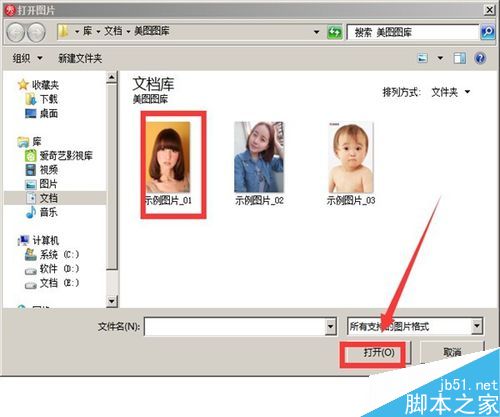Click the 视频 library icon
The width and height of the screenshot is (500, 417).
pos(31,170)
